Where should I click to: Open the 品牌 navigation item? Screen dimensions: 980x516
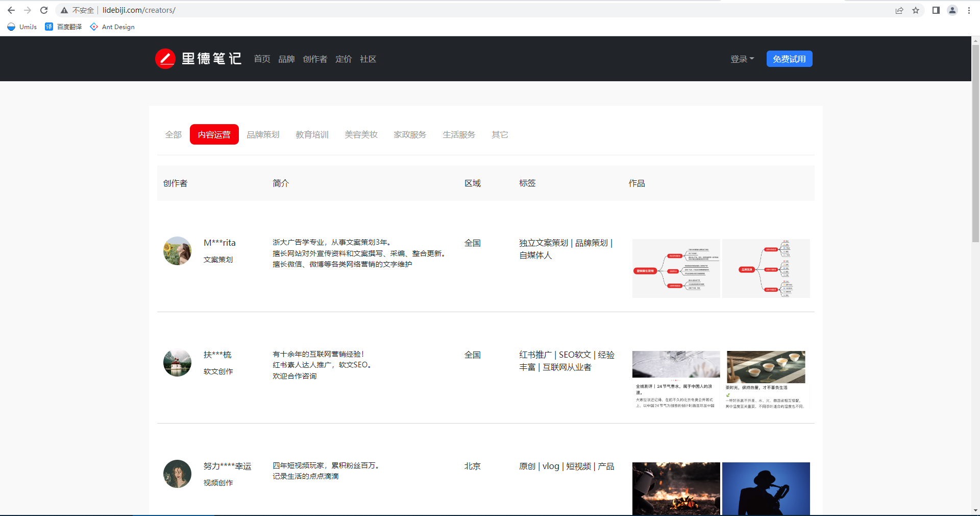pyautogui.click(x=286, y=59)
